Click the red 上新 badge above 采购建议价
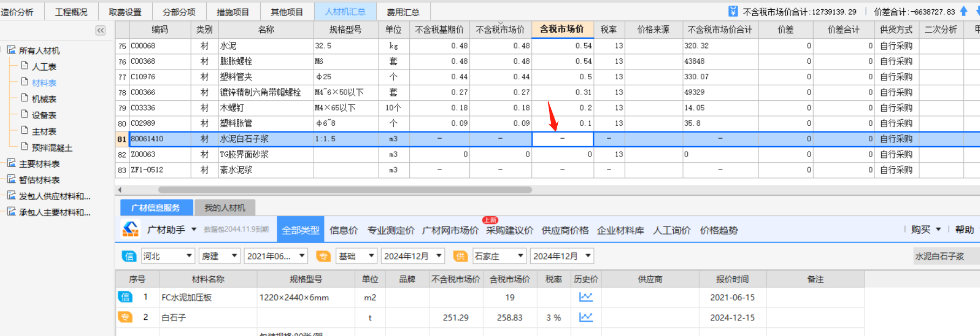Screen dimensions: 980x336 coord(490,220)
